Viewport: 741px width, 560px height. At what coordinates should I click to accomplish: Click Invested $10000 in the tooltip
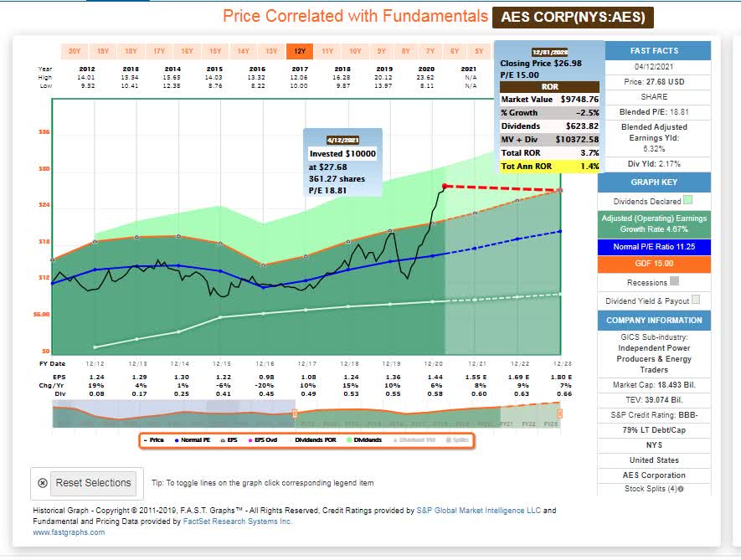pyautogui.click(x=342, y=153)
